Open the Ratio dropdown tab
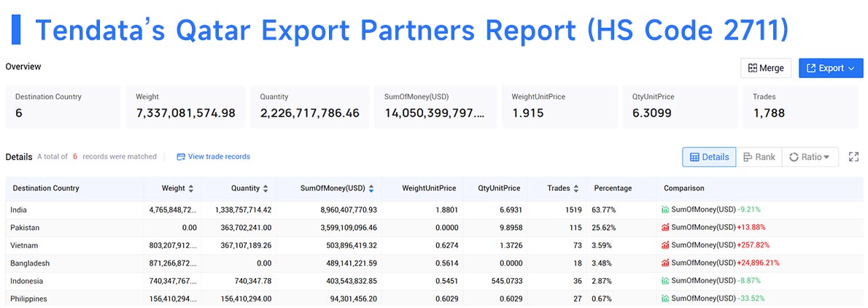Image resolution: width=868 pixels, height=308 pixels. (x=810, y=157)
